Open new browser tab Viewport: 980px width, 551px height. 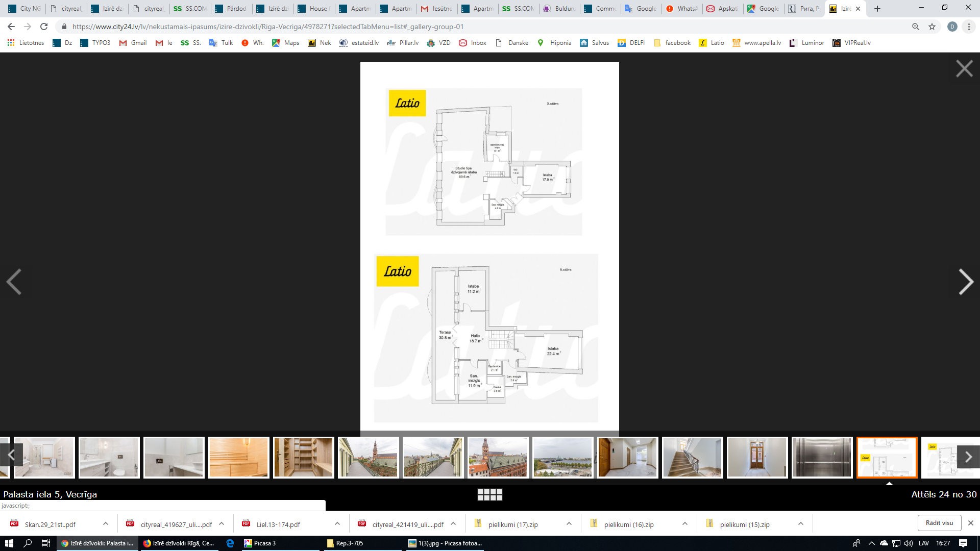pyautogui.click(x=877, y=9)
